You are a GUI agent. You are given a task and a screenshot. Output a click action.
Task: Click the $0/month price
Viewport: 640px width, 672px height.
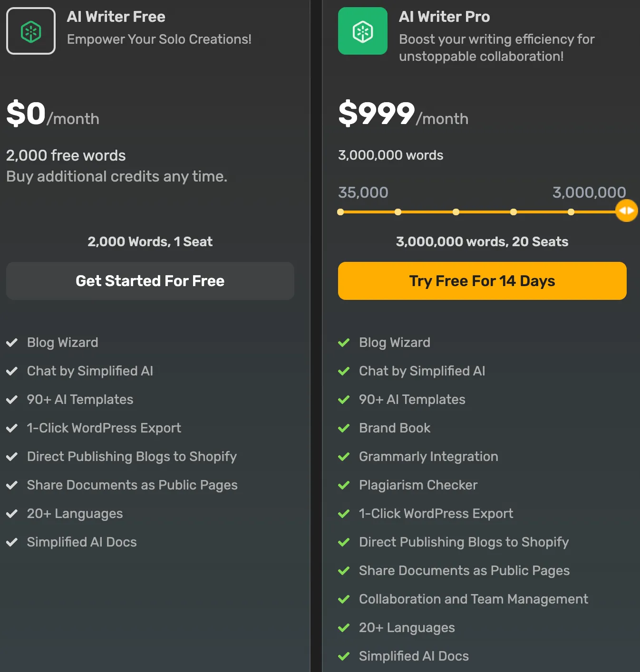[x=53, y=114]
